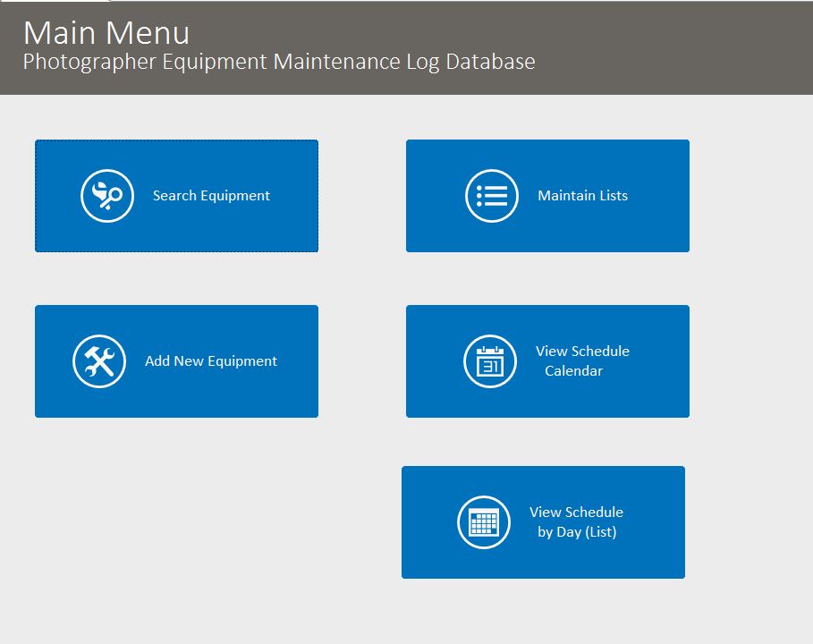Viewport: 813px width, 644px height.
Task: Click the calendar grid icon
Action: coord(484,522)
